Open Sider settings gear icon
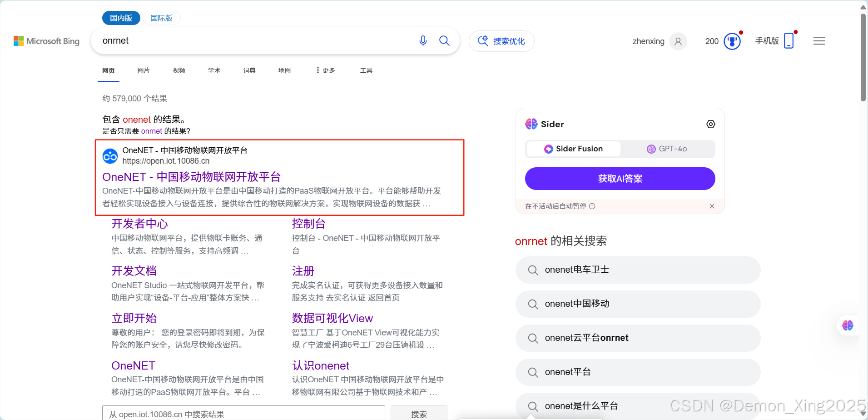Screen dimensions: 868x420 711,124
